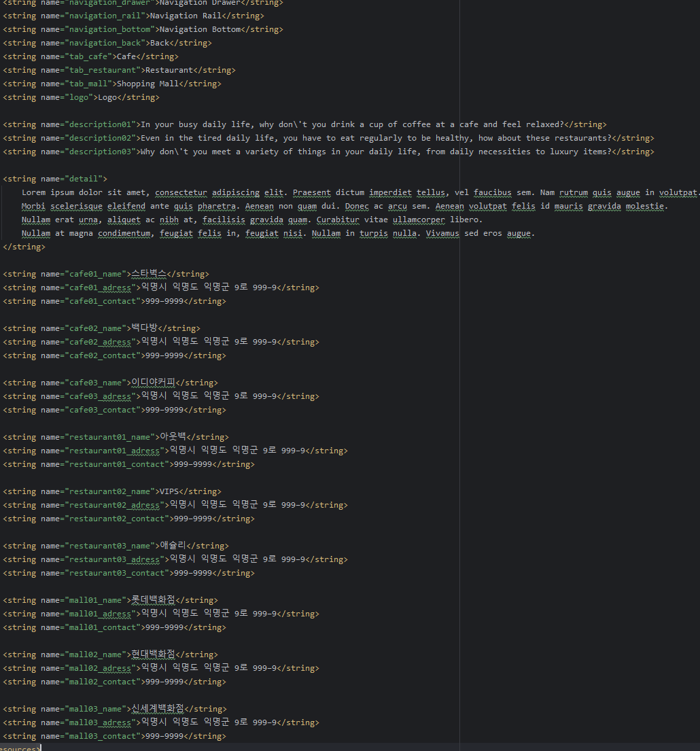Click the "VIPS" string value

(169, 491)
